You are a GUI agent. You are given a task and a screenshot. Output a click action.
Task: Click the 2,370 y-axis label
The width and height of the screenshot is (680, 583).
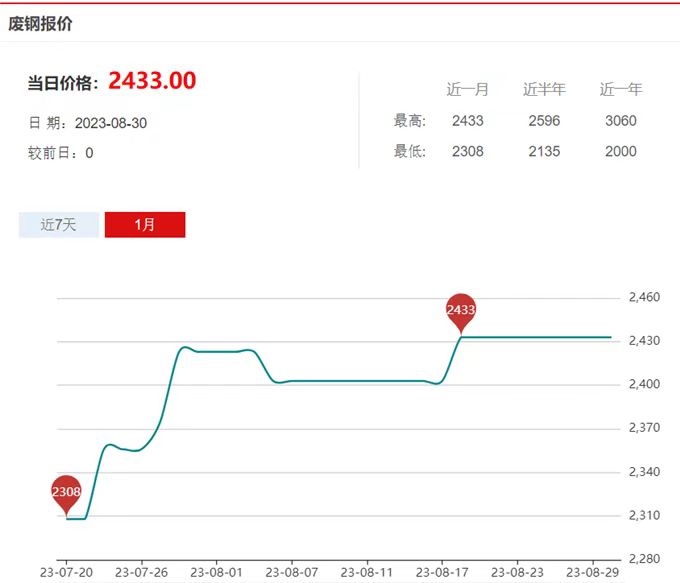[644, 428]
